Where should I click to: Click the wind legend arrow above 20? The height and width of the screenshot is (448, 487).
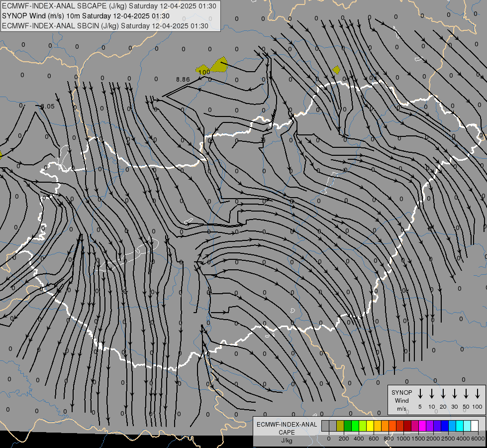(443, 394)
